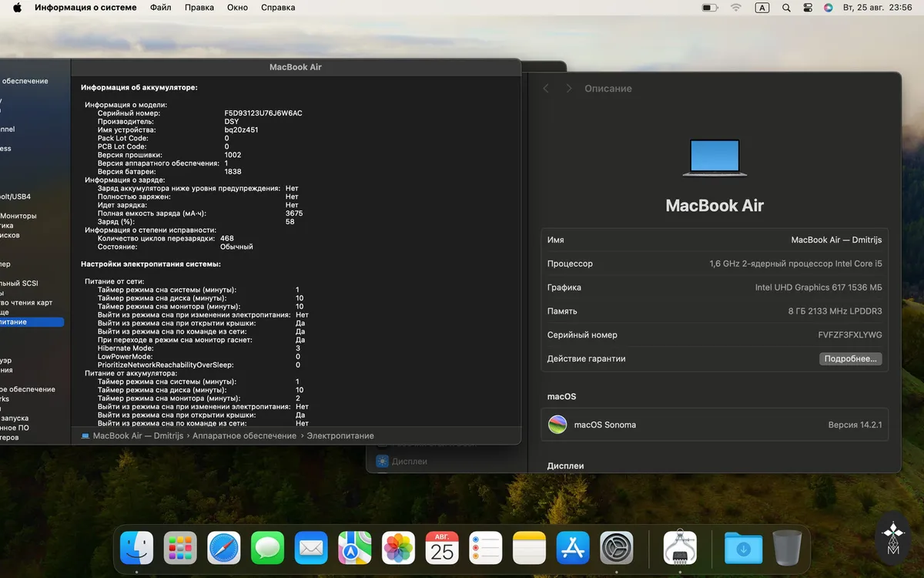Image resolution: width=924 pixels, height=578 pixels.
Task: Click serial number F5D93123U76J6W6AC
Action: click(x=263, y=113)
